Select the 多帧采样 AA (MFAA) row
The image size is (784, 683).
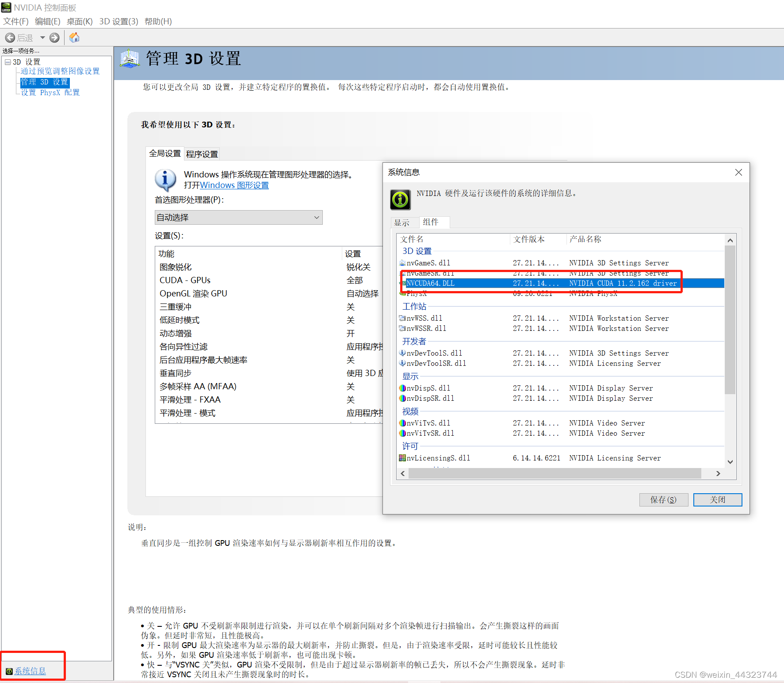(x=269, y=387)
